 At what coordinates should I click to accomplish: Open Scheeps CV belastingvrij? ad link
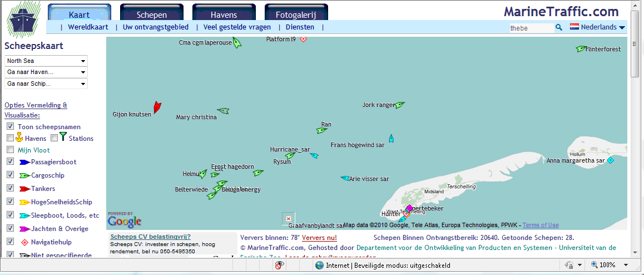click(150, 237)
